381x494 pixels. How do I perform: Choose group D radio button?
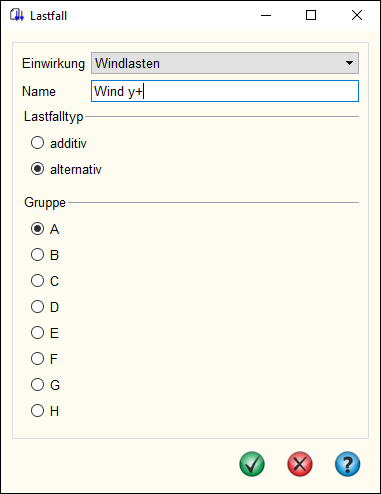(x=37, y=307)
